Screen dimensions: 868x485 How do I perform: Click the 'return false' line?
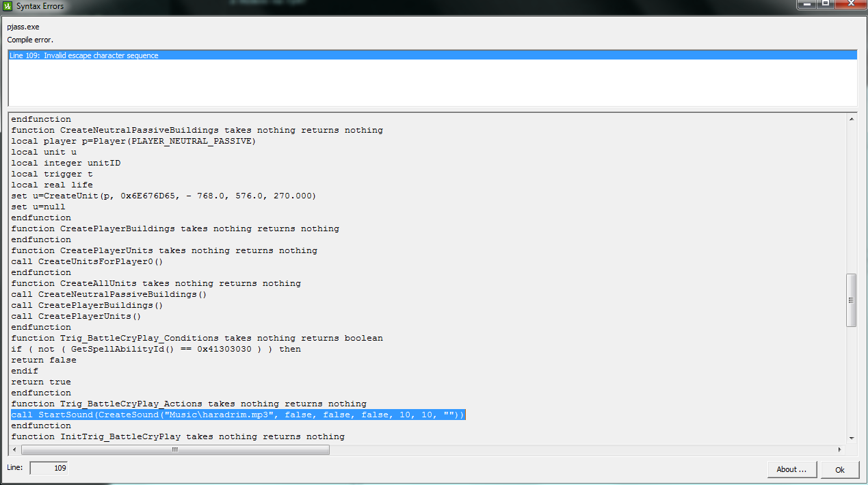[x=44, y=360]
